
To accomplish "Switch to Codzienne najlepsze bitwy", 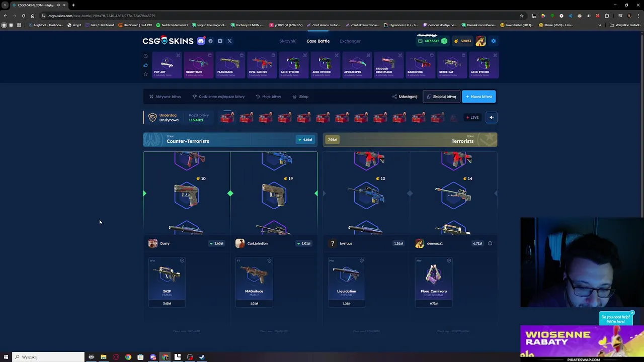I will click(x=218, y=97).
